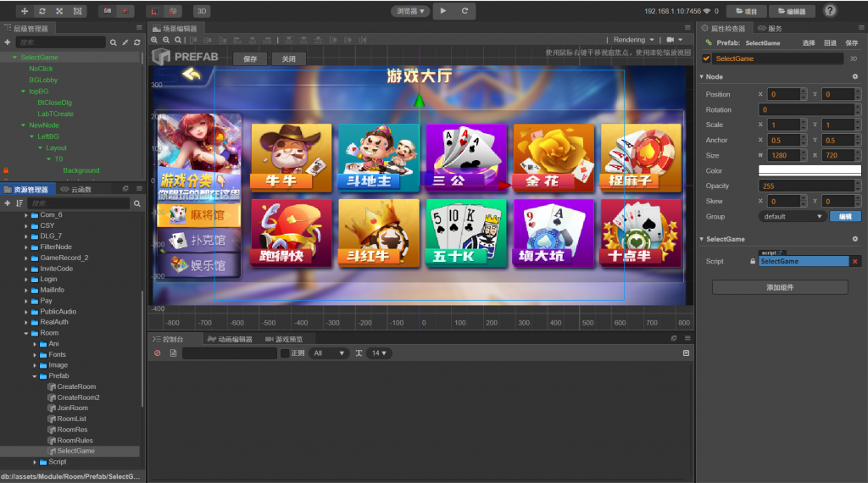Select the move transform tool in toolbar

[25, 11]
